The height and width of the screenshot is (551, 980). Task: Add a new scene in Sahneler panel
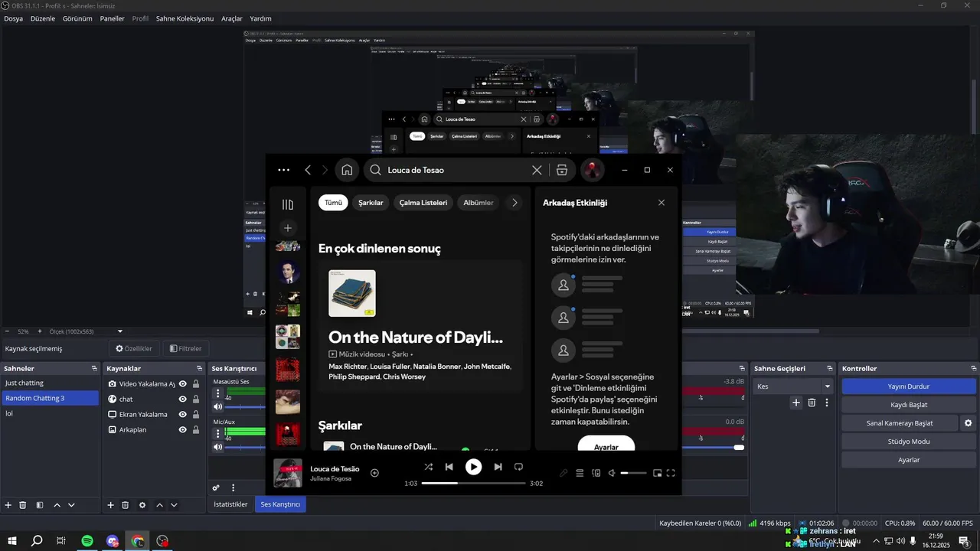click(x=8, y=505)
